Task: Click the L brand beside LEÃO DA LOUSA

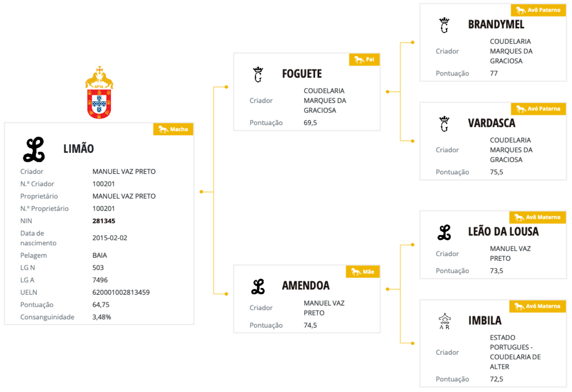Action: coord(444,232)
